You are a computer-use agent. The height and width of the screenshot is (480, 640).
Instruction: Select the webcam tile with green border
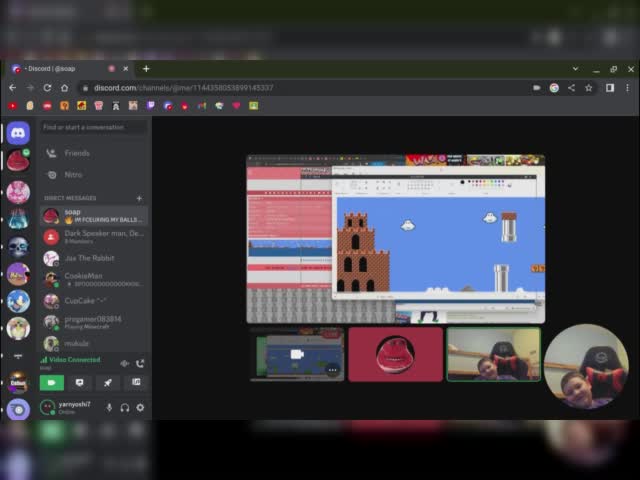[x=493, y=354]
